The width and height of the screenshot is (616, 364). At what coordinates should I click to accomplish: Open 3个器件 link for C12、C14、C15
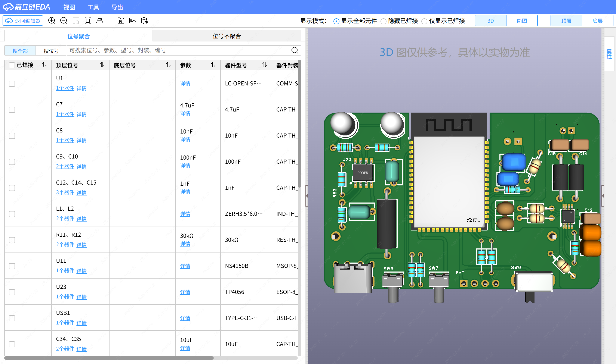click(65, 192)
